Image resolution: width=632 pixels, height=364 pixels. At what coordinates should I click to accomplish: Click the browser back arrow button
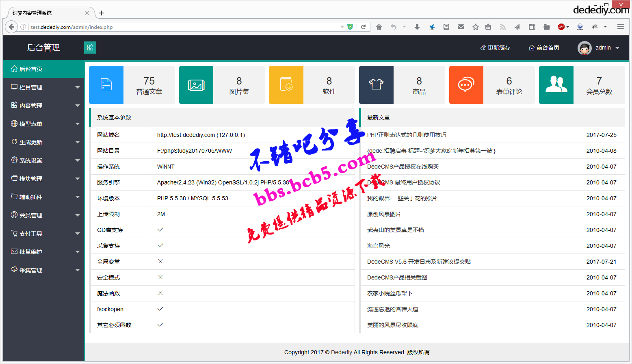click(11, 27)
